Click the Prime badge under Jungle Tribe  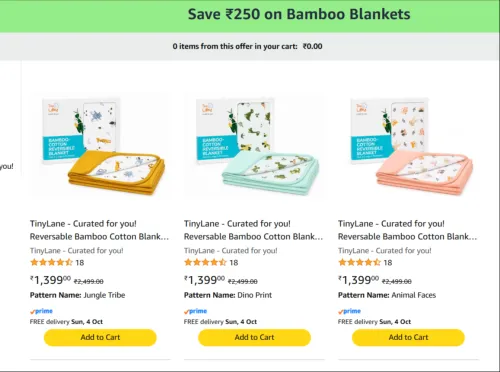coord(41,311)
